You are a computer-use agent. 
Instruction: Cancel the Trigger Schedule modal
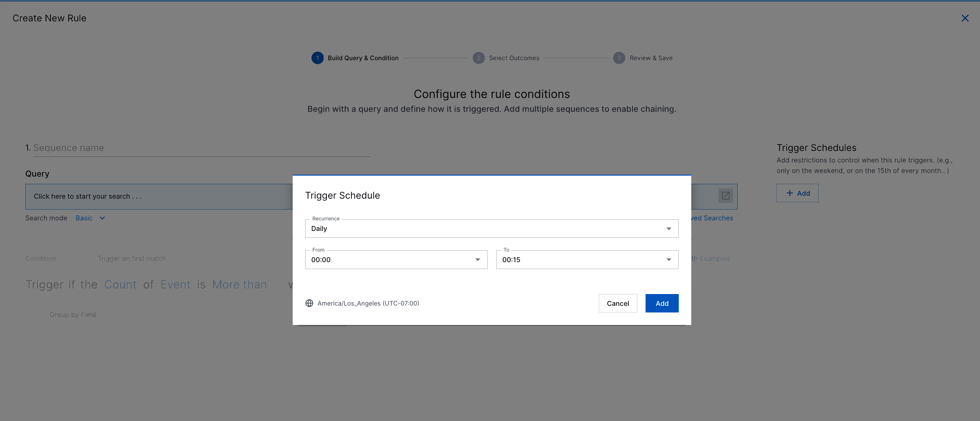(618, 303)
